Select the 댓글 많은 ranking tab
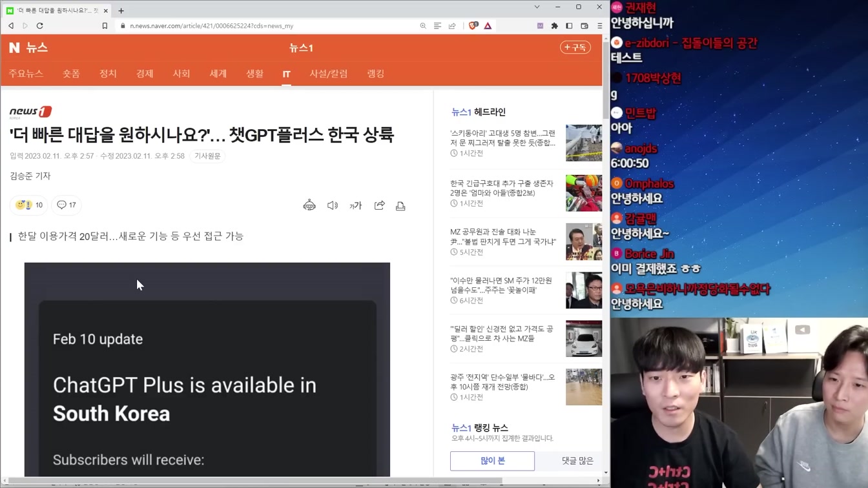 (577, 461)
